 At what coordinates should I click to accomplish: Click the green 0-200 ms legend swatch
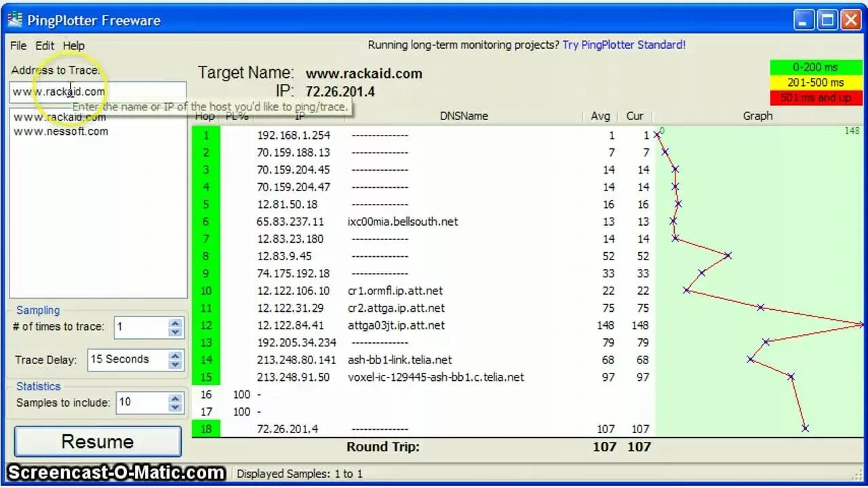tap(816, 67)
